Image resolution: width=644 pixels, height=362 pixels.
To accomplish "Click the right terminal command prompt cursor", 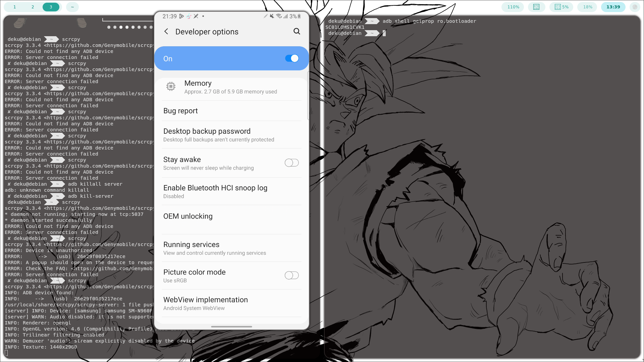I will coord(384,33).
